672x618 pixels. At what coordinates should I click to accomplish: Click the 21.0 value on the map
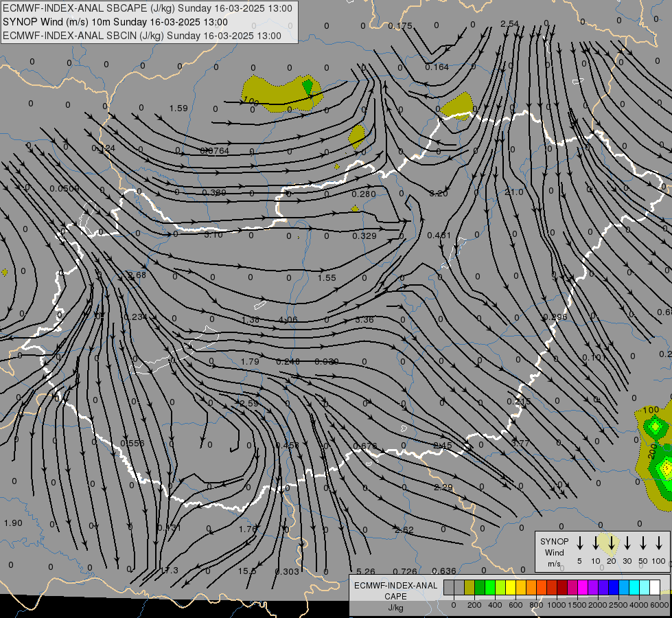(514, 192)
